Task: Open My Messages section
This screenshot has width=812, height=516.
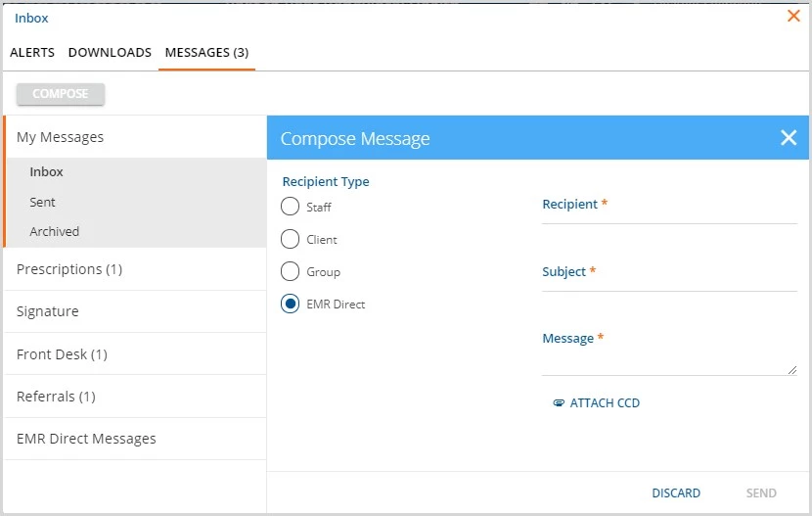Action: click(135, 137)
